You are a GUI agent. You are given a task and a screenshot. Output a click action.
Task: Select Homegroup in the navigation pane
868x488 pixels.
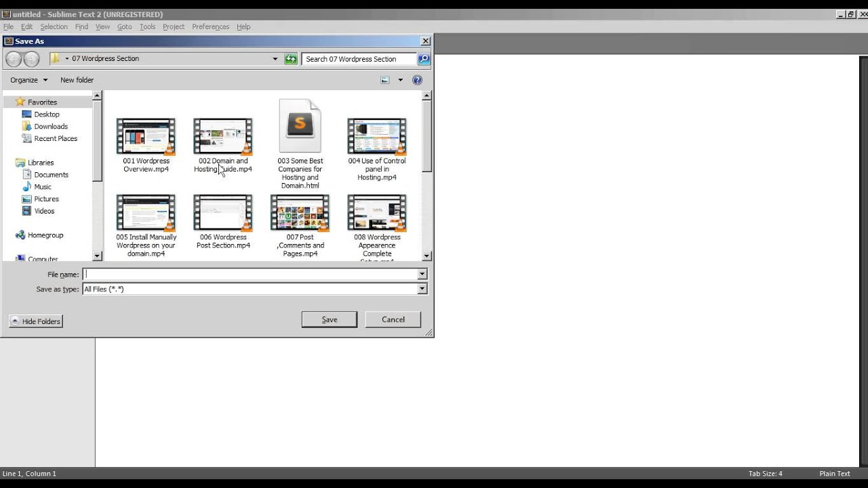point(45,235)
